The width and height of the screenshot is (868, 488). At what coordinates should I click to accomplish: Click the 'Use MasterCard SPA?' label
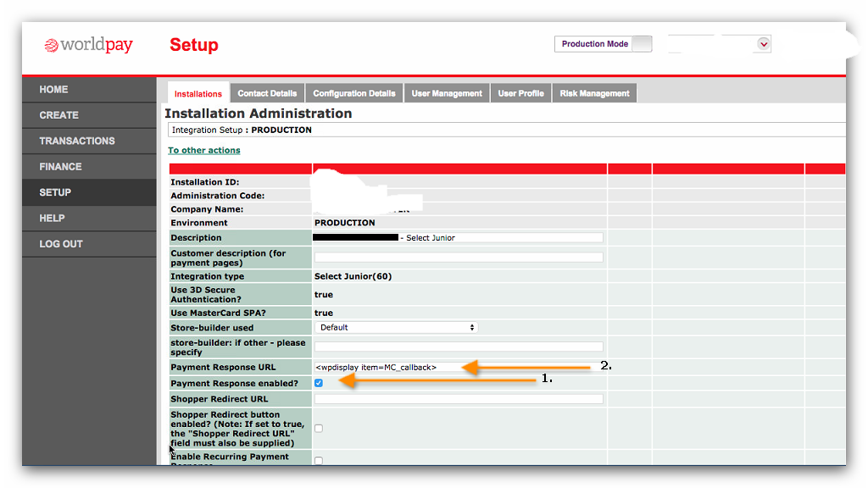[x=218, y=313]
